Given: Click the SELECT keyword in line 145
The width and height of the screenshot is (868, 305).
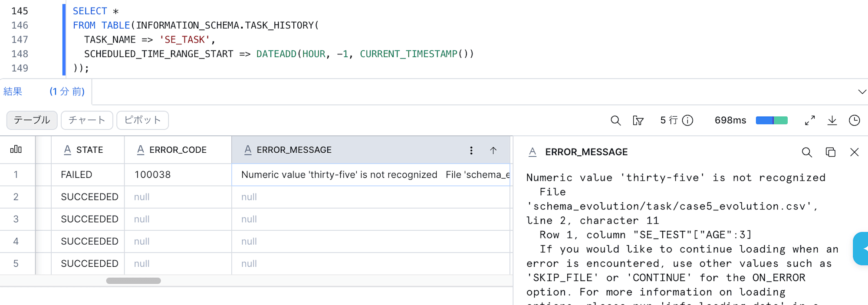Looking at the screenshot, I should pyautogui.click(x=90, y=11).
